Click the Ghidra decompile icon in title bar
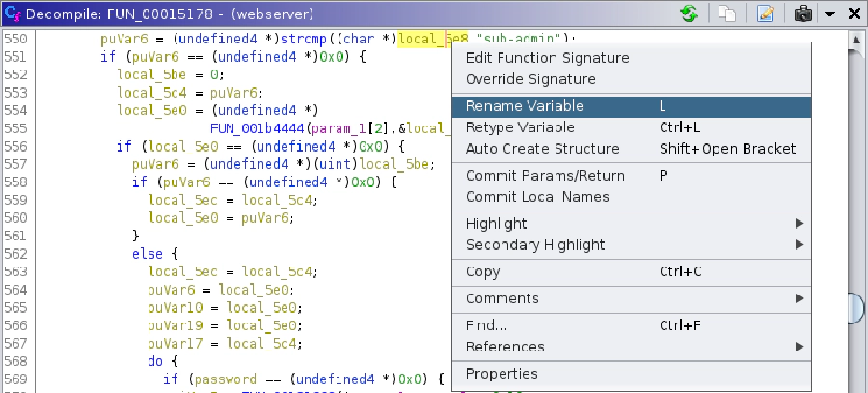 [x=13, y=14]
